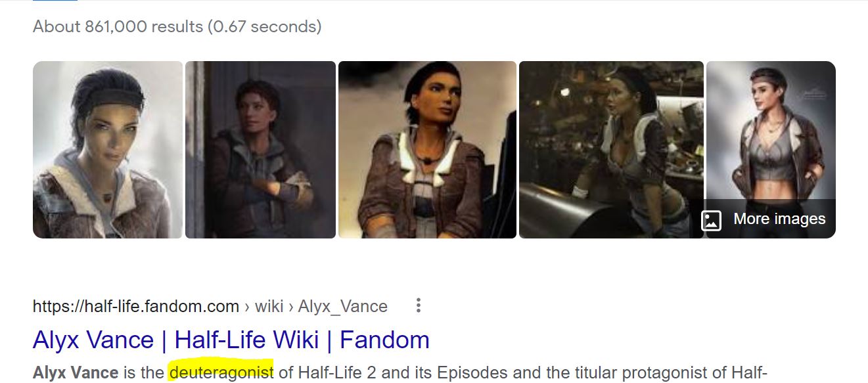Click the highlighted word deuteragonist
Viewport: 868px width, 383px height.
pyautogui.click(x=221, y=372)
